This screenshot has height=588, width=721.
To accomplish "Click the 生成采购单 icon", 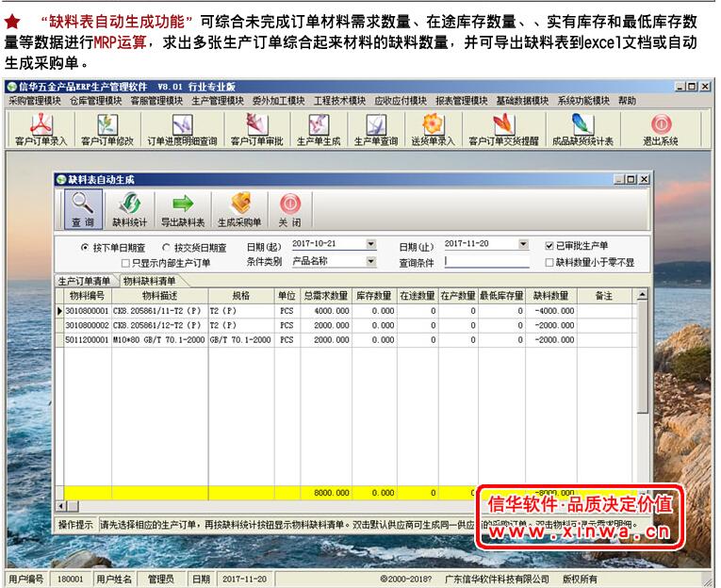I will coord(239,210).
